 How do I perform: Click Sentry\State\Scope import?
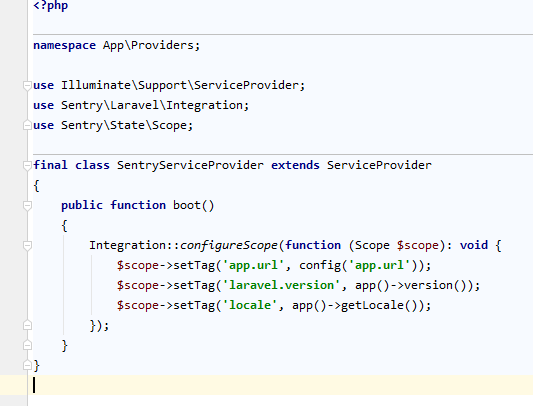pyautogui.click(x=124, y=125)
